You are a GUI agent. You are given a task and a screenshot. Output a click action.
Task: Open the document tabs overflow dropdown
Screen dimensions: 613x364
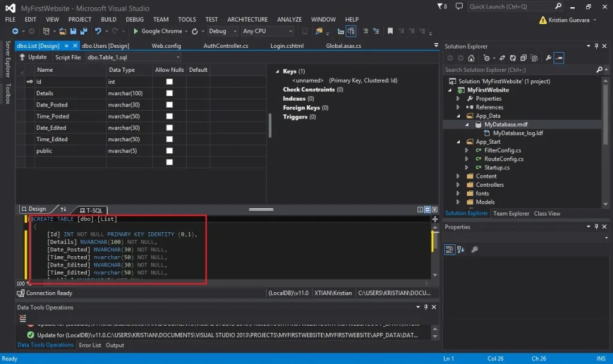click(x=436, y=45)
